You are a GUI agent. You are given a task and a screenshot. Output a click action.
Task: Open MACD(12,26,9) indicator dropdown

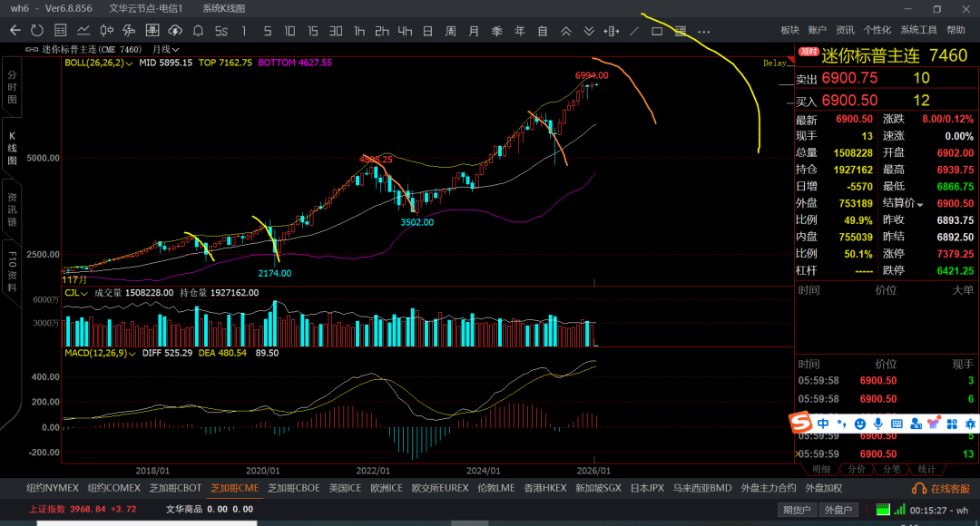pos(100,354)
